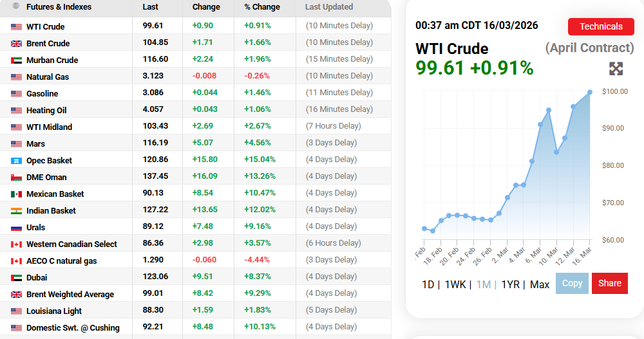Click the Change column header
The image size is (644, 339).
pos(206,7)
